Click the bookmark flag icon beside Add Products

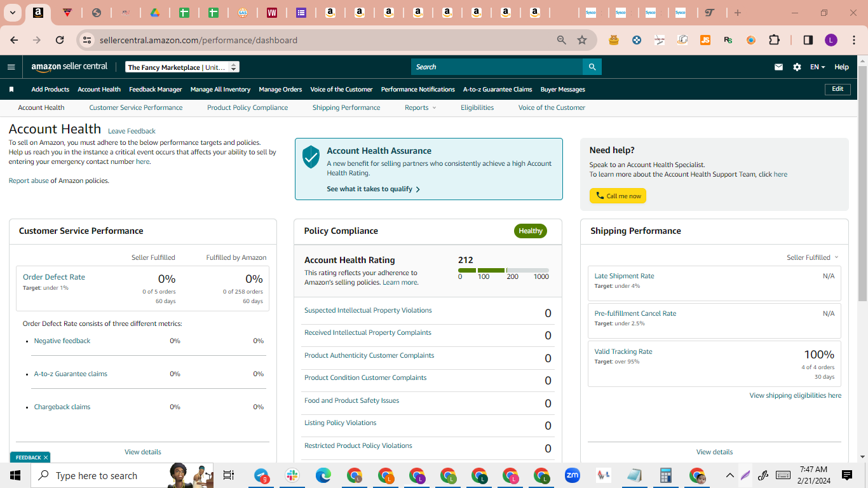pyautogui.click(x=11, y=90)
